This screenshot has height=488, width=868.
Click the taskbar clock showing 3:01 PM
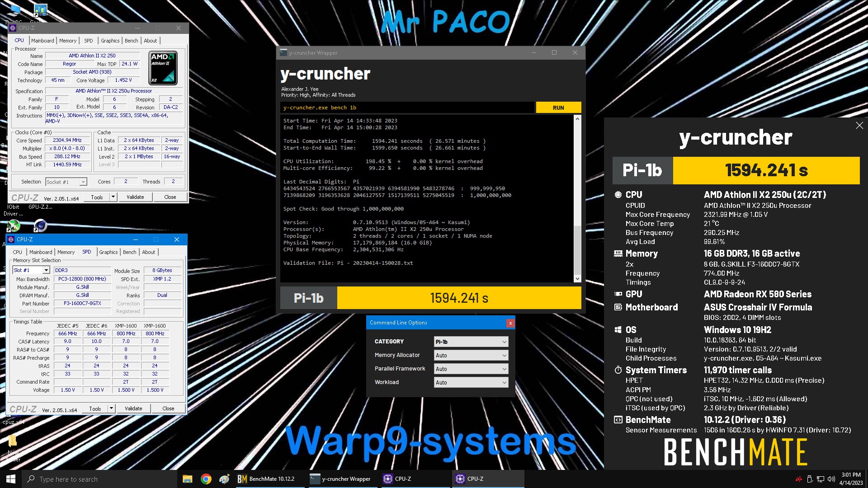point(851,479)
